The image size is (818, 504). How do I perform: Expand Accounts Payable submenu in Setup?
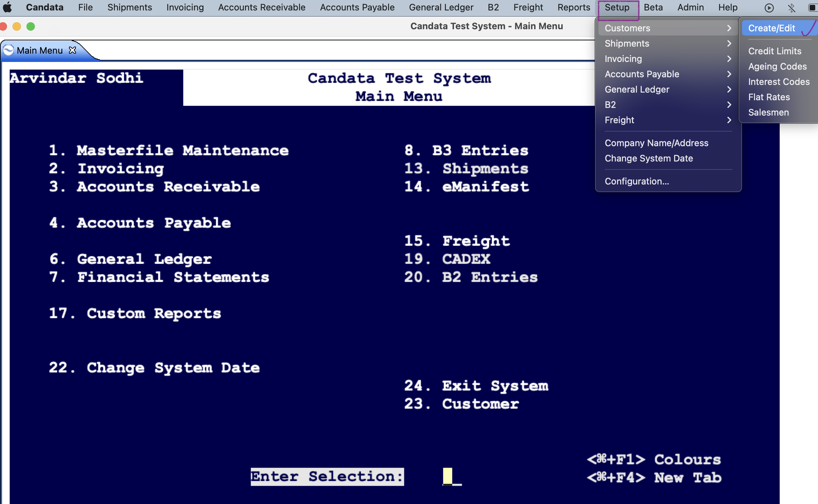667,74
